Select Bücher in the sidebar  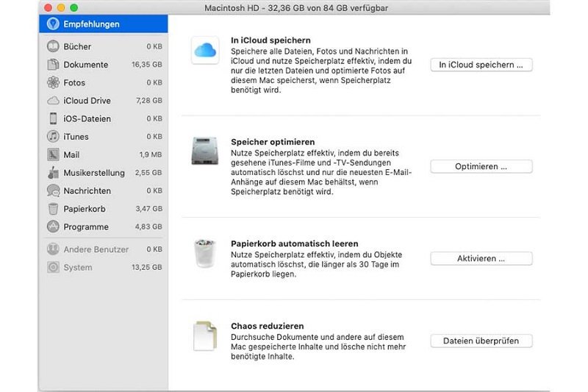pos(104,46)
